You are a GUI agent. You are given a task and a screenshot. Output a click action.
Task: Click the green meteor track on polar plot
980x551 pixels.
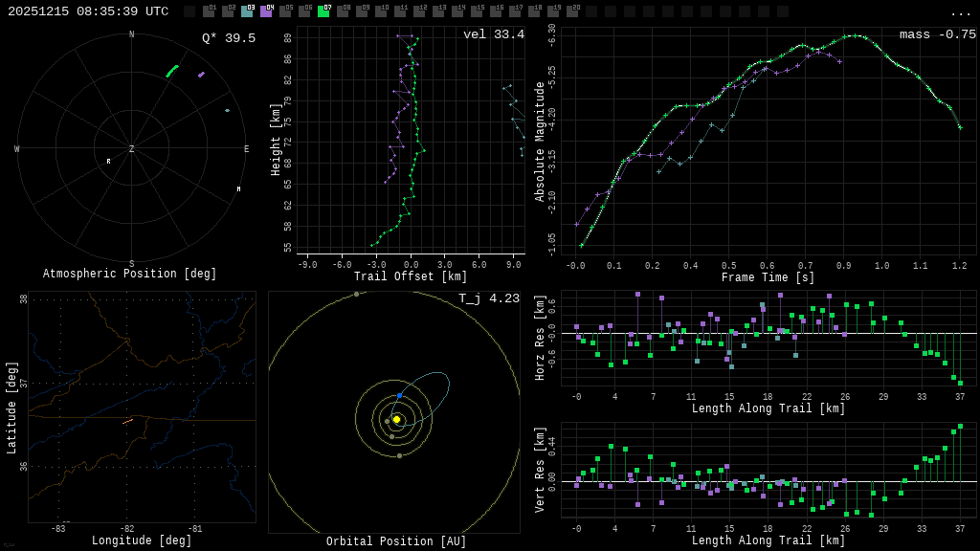[172, 71]
